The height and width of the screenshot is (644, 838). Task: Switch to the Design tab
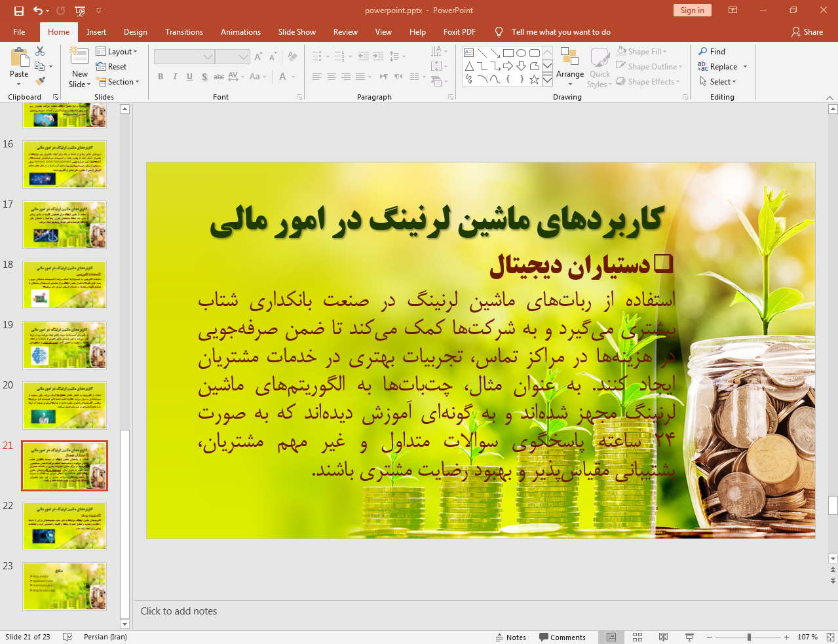pyautogui.click(x=136, y=32)
